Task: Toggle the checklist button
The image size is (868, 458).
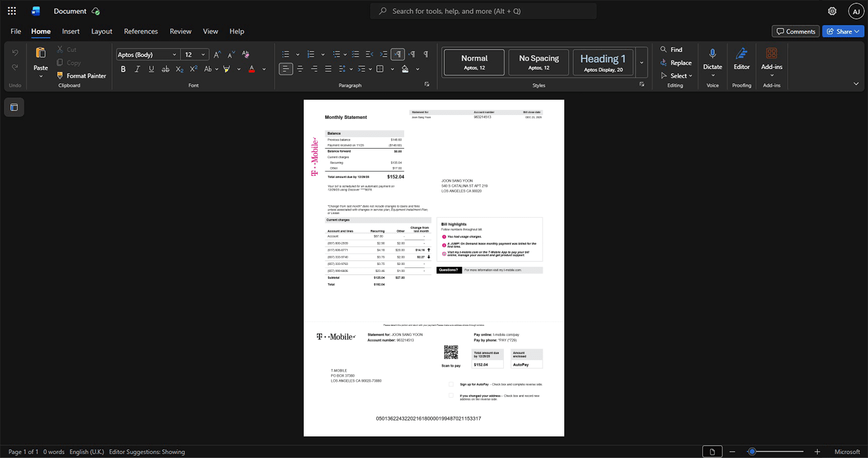Action: tap(355, 55)
